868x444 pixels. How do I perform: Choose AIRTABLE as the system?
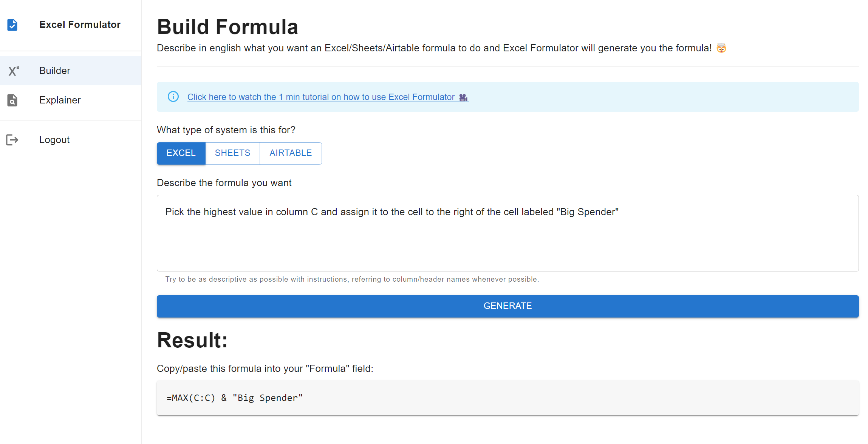[291, 153]
